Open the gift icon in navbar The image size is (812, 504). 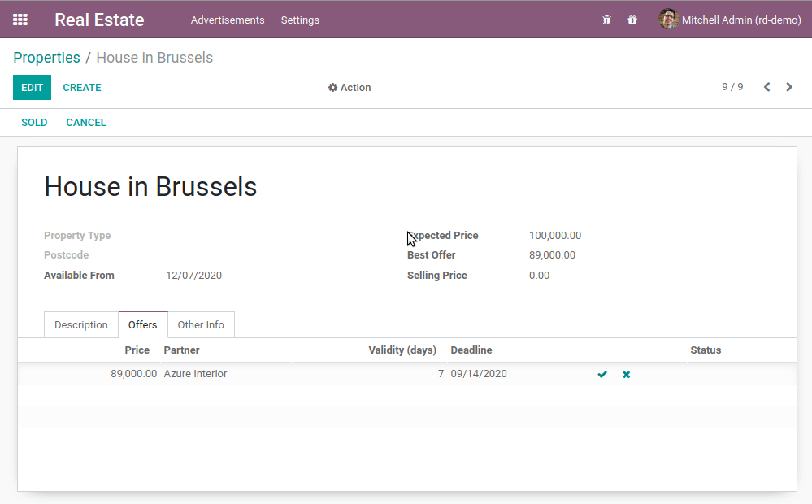tap(632, 20)
